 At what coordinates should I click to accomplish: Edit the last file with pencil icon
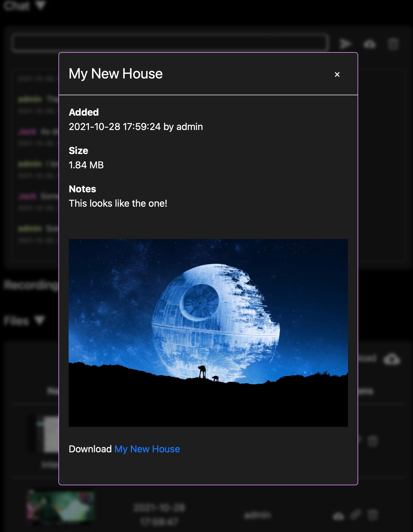tap(355, 515)
